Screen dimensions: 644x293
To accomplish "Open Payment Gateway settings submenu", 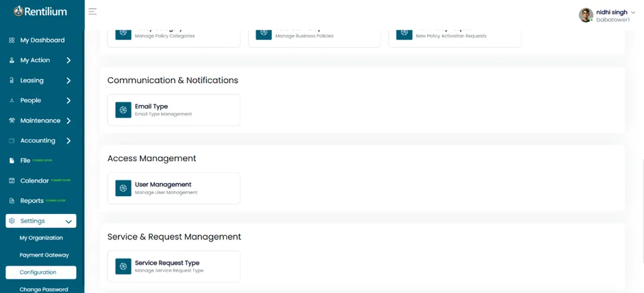I will point(44,255).
